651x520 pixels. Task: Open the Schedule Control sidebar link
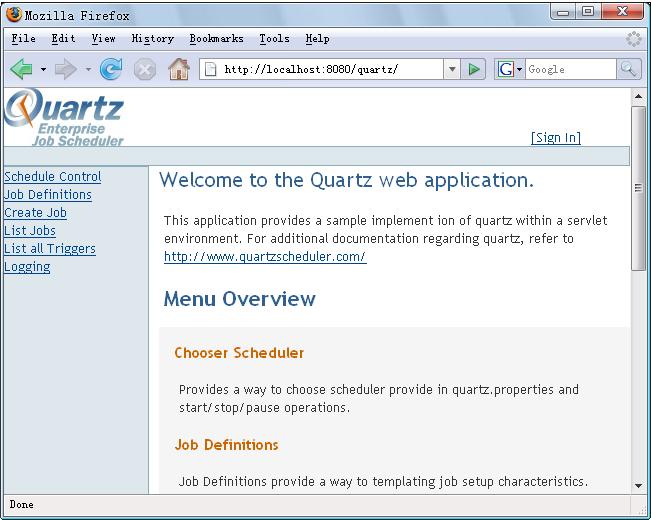click(x=52, y=177)
